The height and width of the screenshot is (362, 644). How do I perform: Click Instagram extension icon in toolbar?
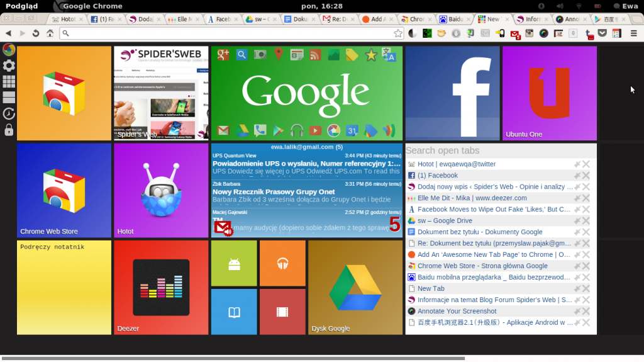[529, 33]
